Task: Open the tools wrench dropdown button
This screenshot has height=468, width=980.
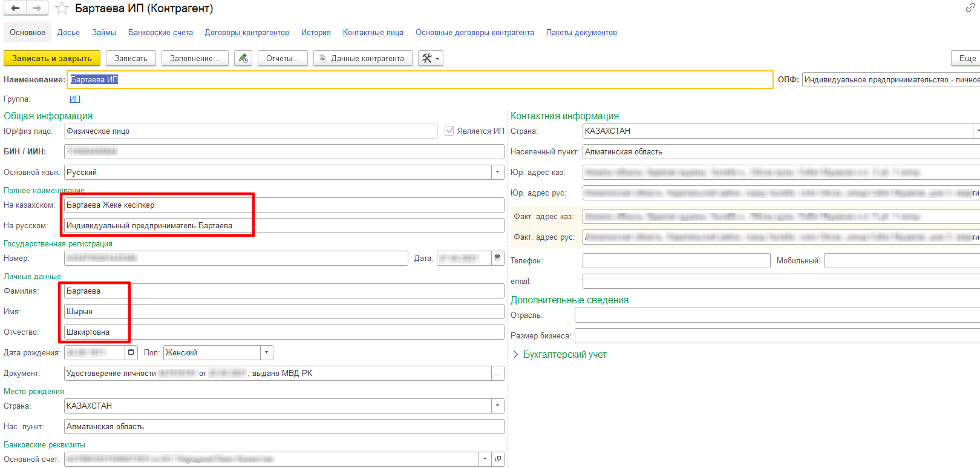Action: [x=431, y=58]
